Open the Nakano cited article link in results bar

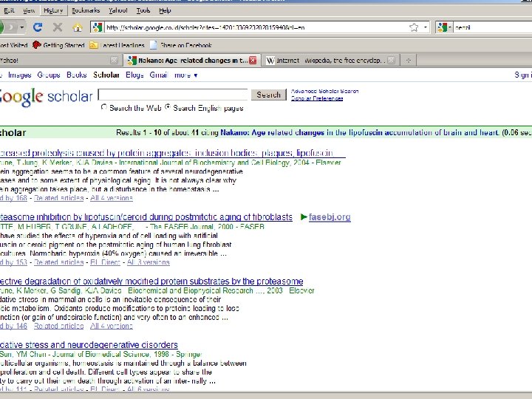click(360, 133)
